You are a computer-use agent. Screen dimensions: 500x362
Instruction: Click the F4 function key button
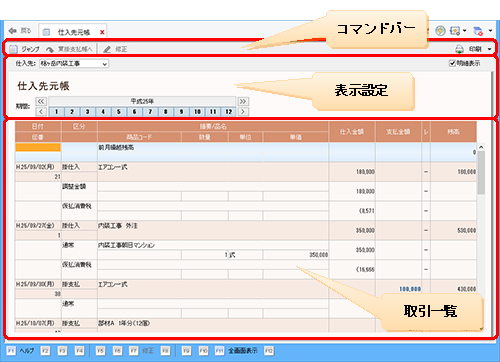[x=79, y=351]
